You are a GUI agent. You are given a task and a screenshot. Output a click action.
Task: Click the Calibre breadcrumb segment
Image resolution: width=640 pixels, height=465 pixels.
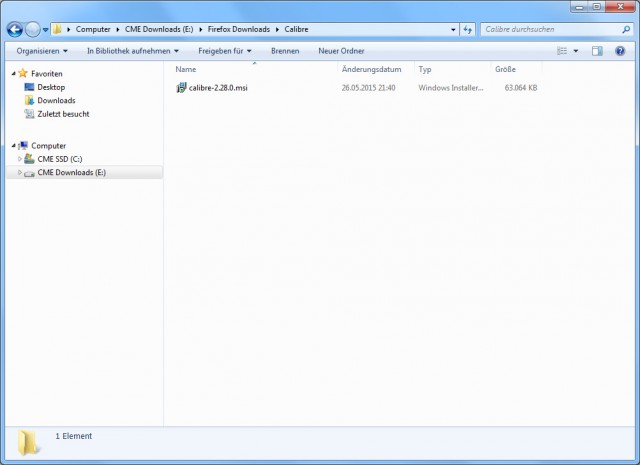point(296,29)
